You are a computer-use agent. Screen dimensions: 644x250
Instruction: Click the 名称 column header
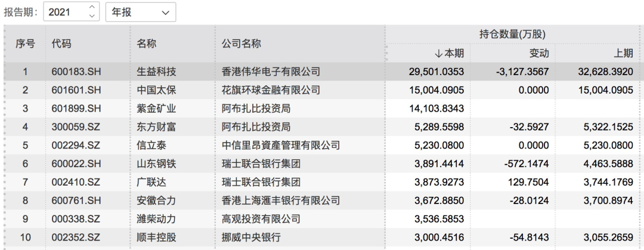coord(146,44)
